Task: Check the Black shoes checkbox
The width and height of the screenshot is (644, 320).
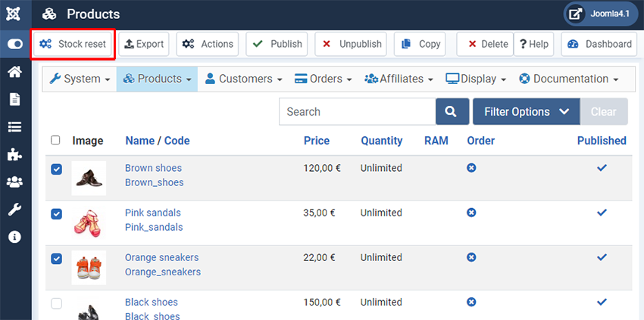Action: (56, 303)
